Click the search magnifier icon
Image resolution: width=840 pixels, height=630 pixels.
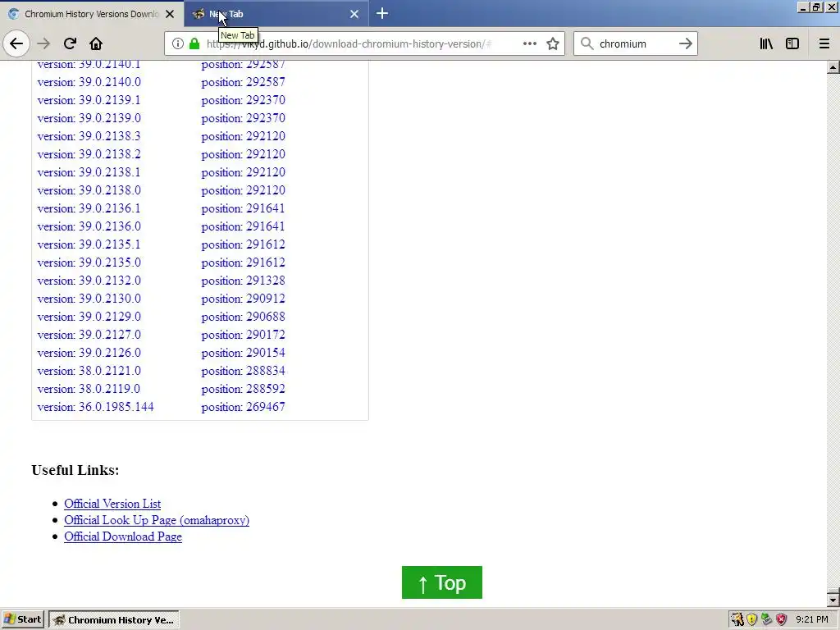click(x=587, y=43)
